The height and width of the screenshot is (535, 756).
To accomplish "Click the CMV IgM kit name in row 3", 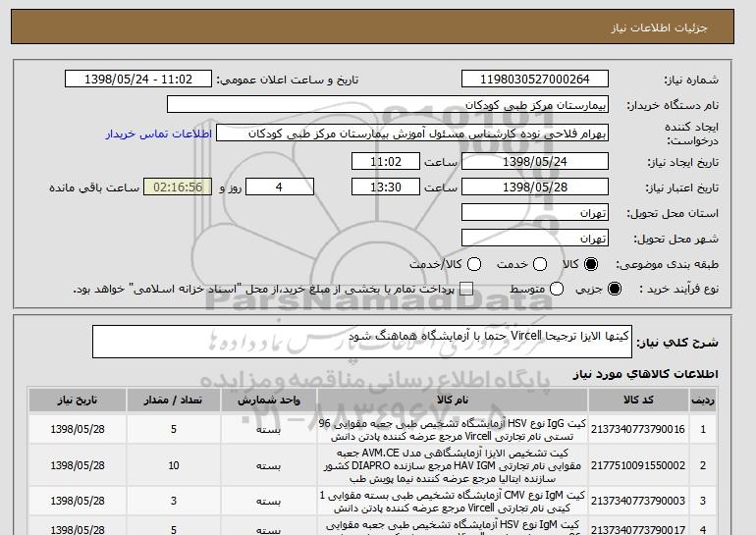I will (x=453, y=502).
